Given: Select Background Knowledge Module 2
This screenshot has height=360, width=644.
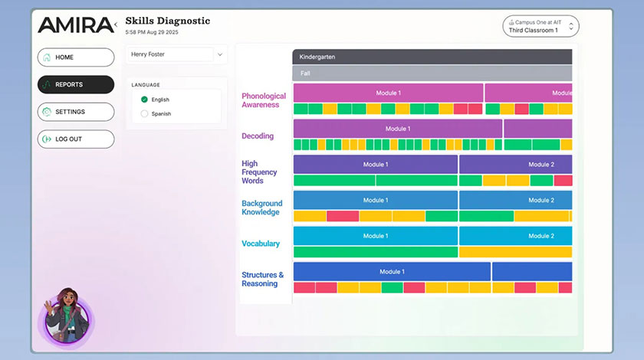Looking at the screenshot, I should point(515,200).
